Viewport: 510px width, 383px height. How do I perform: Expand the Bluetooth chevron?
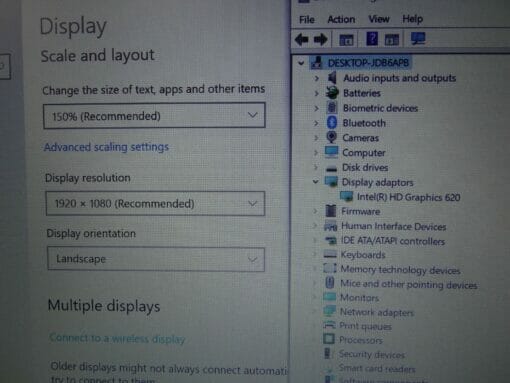(316, 123)
